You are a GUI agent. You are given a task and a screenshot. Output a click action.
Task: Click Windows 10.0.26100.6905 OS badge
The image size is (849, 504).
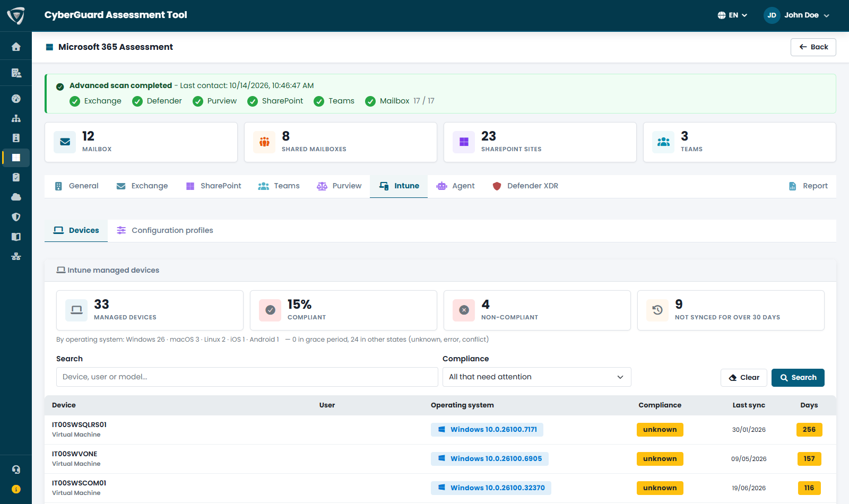[489, 459]
